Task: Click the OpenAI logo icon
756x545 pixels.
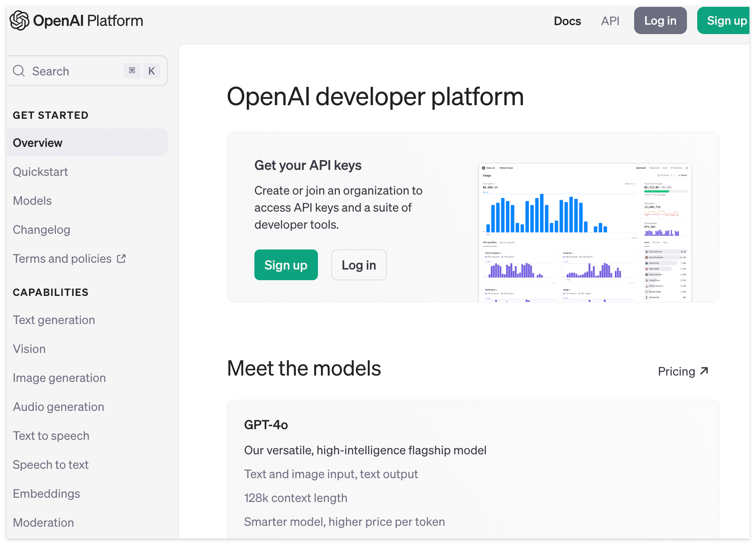Action: pos(20,20)
